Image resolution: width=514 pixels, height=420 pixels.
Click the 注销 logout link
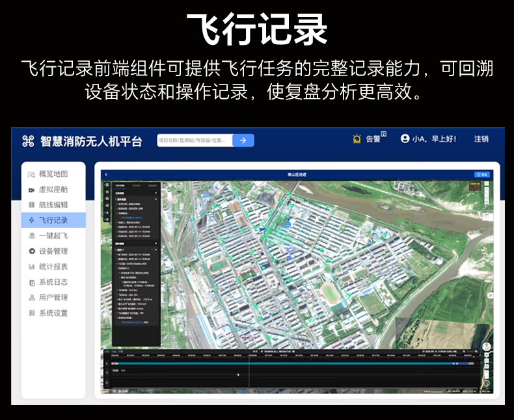[481, 139]
